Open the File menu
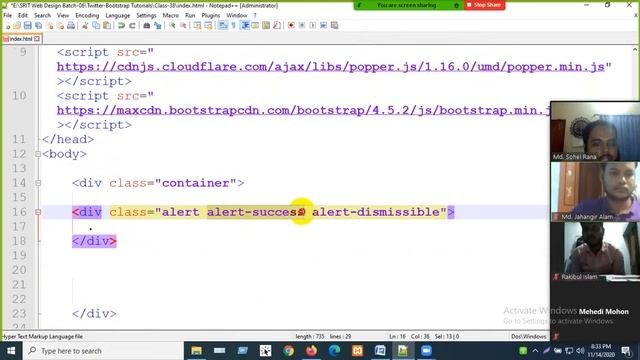This screenshot has width=640, height=360. coord(7,15)
